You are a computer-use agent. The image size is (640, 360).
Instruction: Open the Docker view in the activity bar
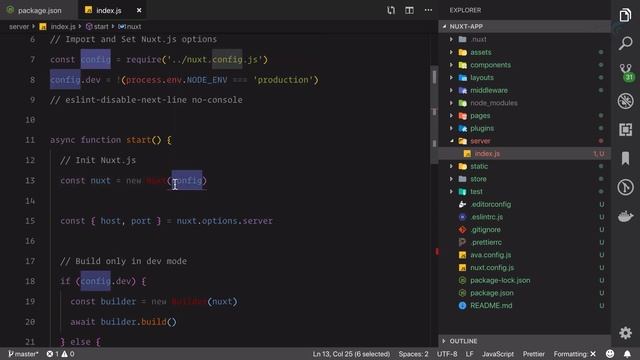(625, 216)
